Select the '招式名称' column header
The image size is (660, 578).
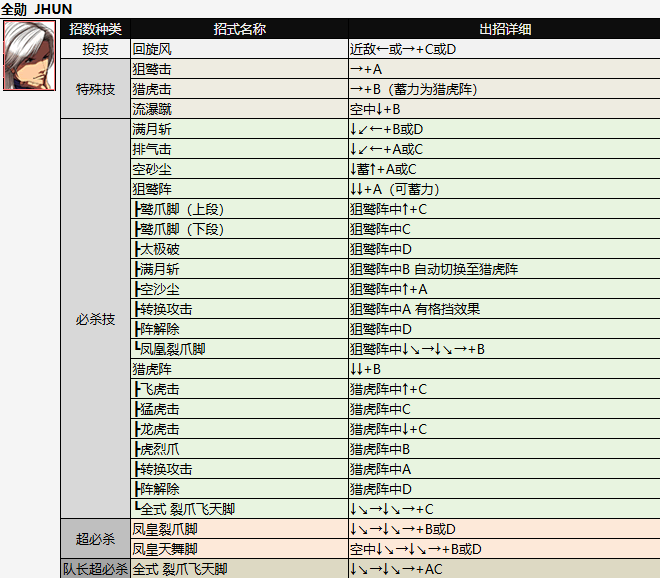click(240, 29)
